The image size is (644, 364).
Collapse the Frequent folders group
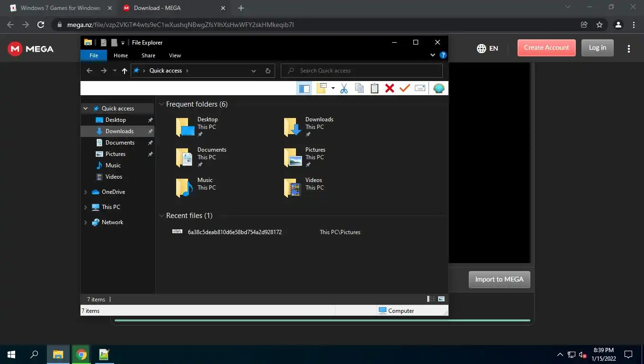[161, 104]
